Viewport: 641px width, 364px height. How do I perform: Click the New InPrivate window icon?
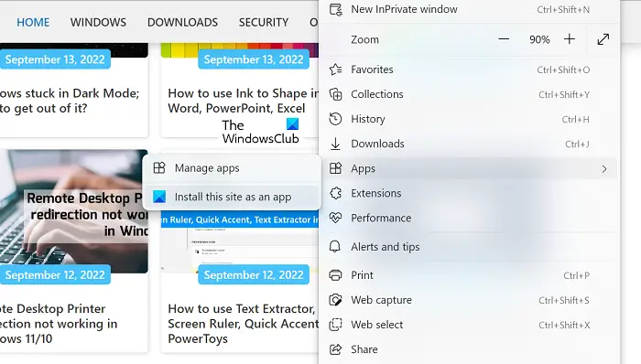point(336,9)
